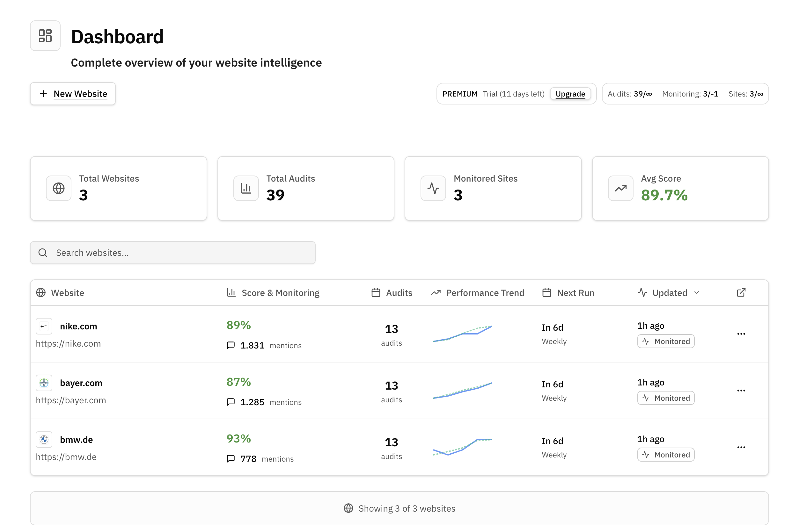Select the Performance Trend column header

tap(485, 292)
